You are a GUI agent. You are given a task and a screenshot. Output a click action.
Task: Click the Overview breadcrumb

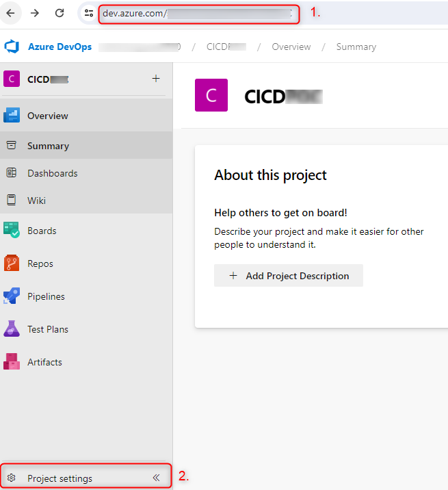(x=291, y=47)
